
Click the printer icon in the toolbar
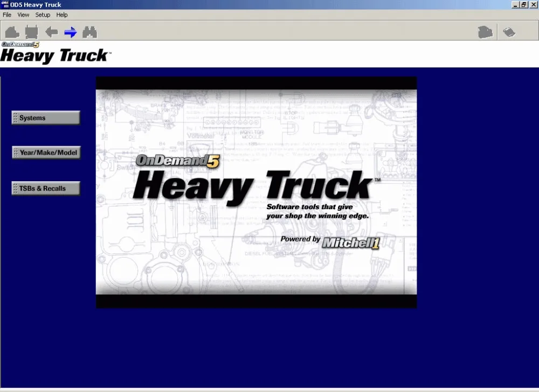pyautogui.click(x=32, y=32)
